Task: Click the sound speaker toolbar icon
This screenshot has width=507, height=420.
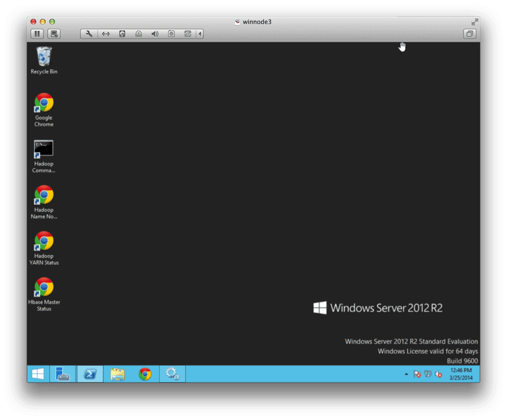Action: click(155, 34)
